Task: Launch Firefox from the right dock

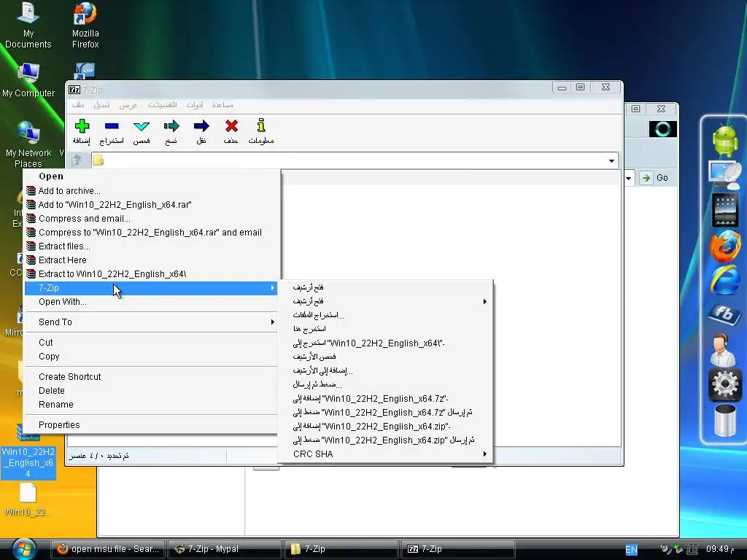Action: (x=725, y=246)
